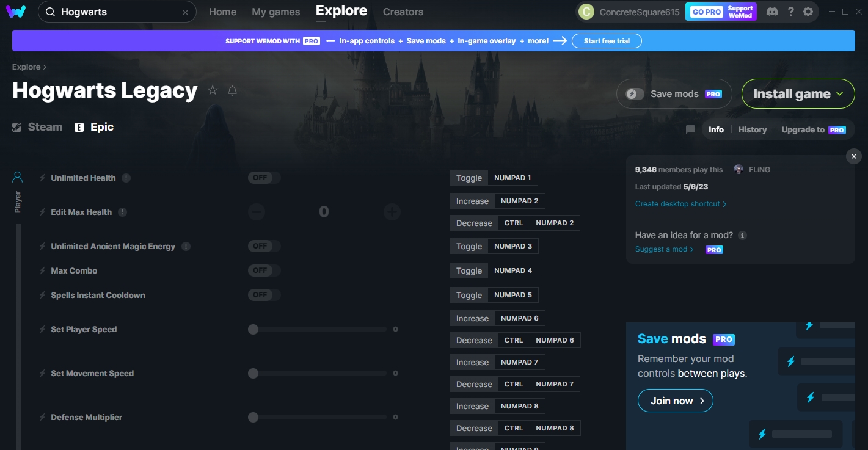Switch to Epic platform
This screenshot has width=868, height=450.
[94, 127]
